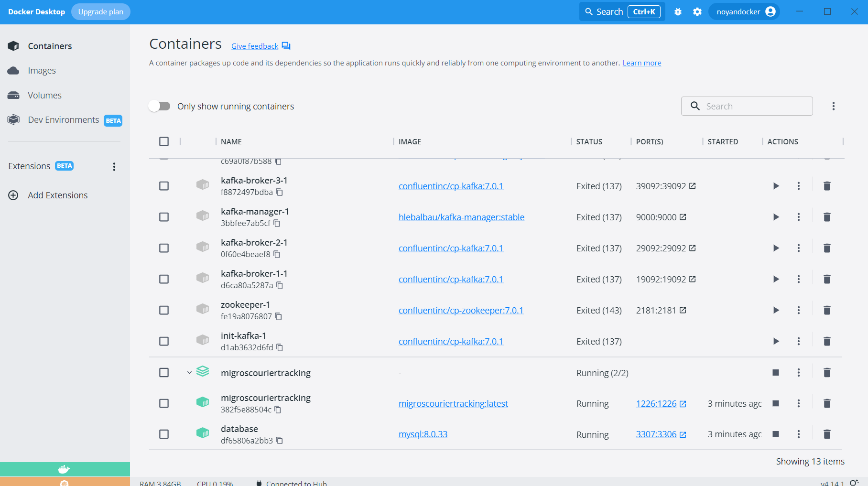Viewport: 868px width, 486px height.
Task: Click Add Extensions
Action: (x=48, y=195)
